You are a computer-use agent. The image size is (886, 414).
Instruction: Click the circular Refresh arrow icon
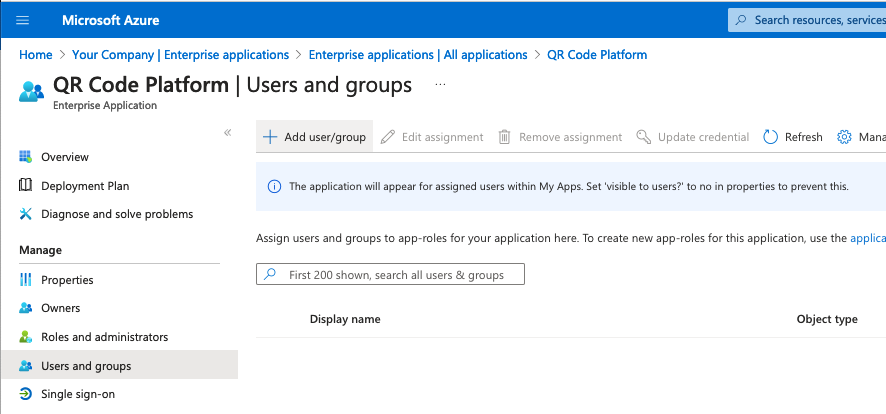pos(771,137)
